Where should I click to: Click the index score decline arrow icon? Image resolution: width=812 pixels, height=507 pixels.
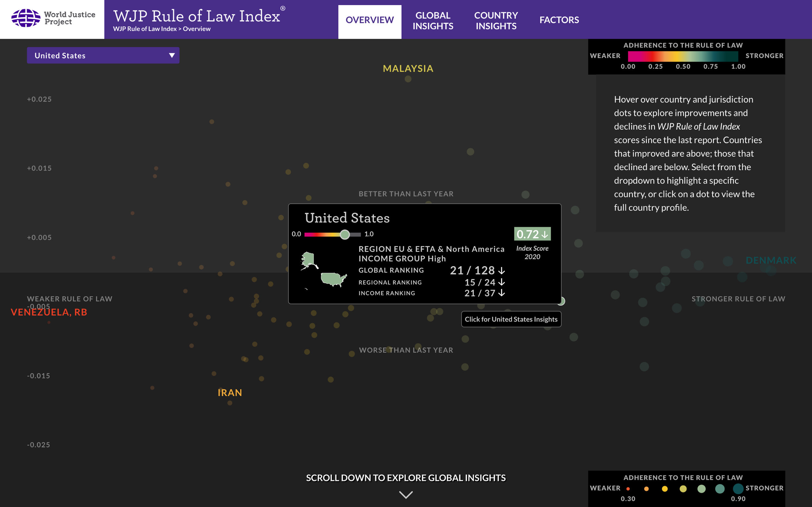pyautogui.click(x=544, y=234)
